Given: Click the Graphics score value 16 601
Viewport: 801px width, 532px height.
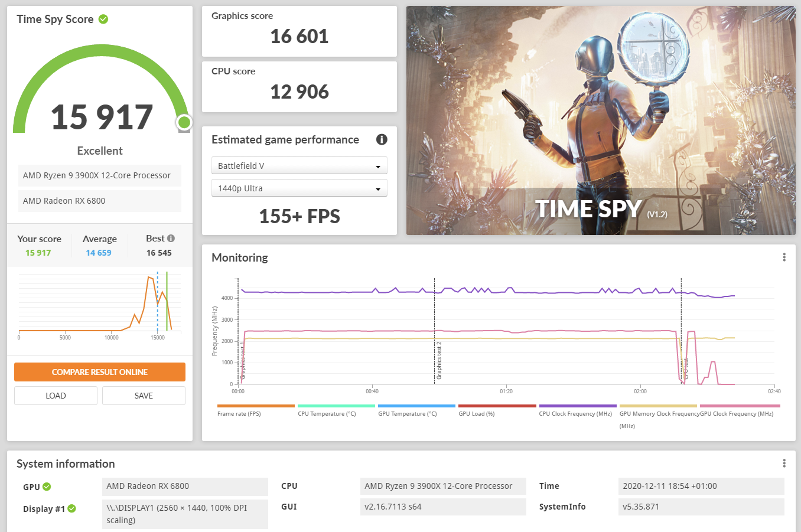Looking at the screenshot, I should [299, 37].
